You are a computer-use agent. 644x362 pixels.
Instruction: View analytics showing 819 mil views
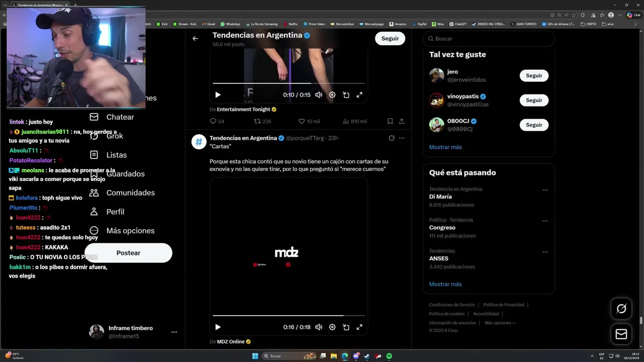355,121
